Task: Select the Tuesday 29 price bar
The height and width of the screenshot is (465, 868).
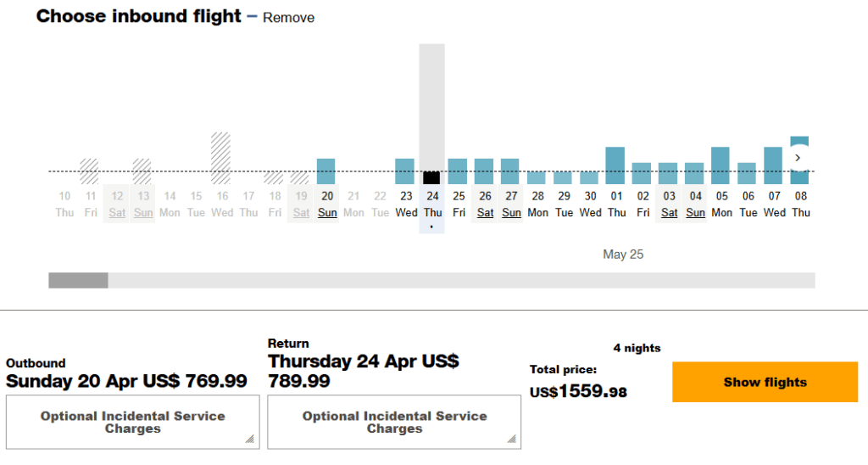Action: pos(564,178)
